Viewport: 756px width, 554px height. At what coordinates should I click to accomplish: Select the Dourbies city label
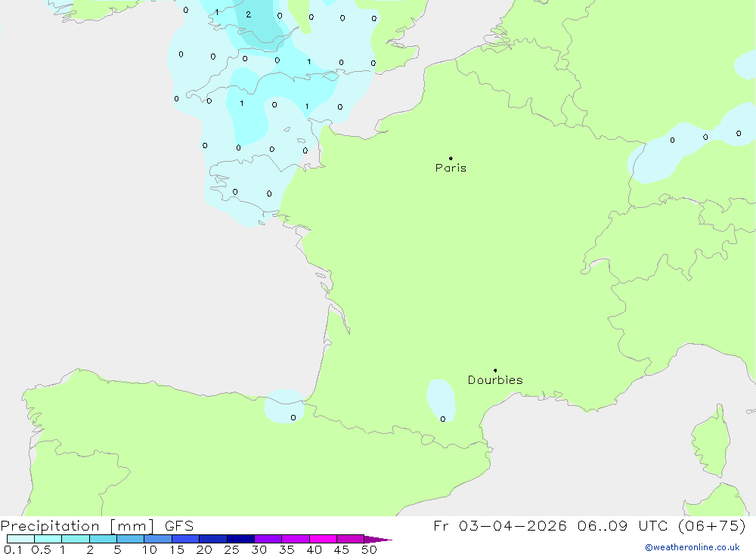click(495, 380)
